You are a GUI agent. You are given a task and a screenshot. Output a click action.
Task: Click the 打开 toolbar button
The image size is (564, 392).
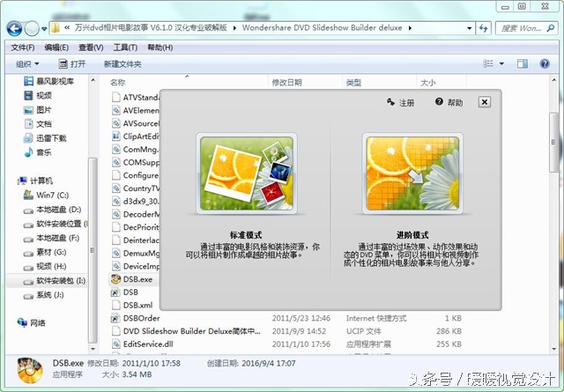point(72,64)
